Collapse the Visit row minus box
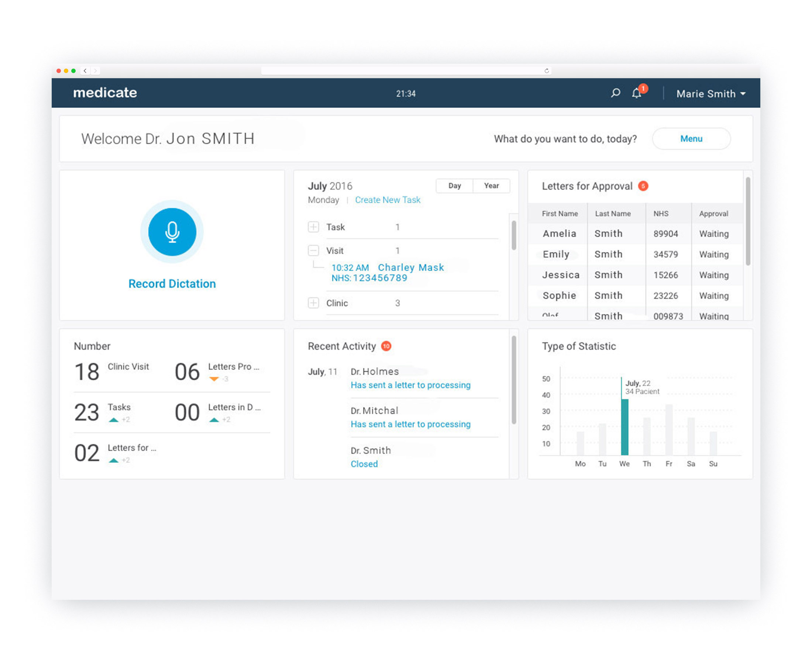Viewport: 812px width, 664px height. pyautogui.click(x=313, y=250)
